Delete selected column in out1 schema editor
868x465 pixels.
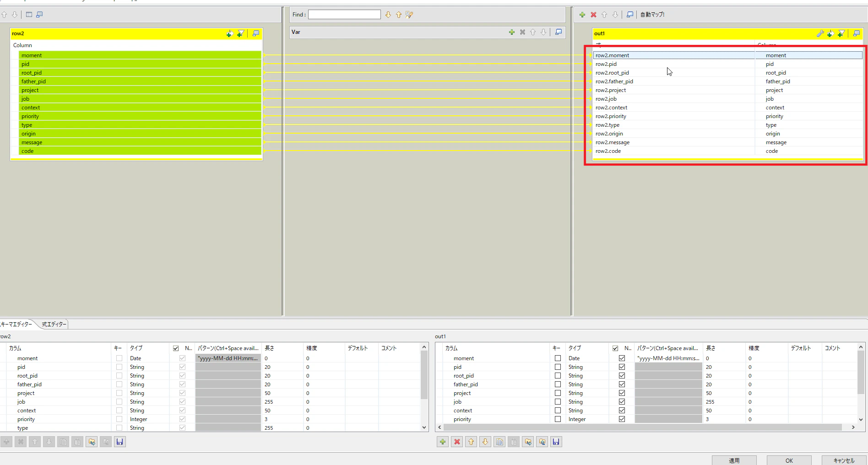(457, 442)
